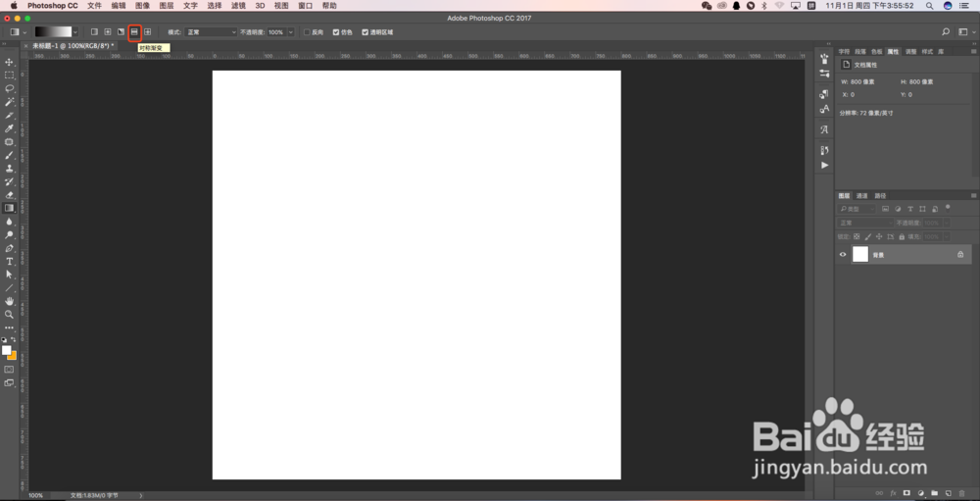Select the History Brush tool
This screenshot has height=501, width=980.
[x=10, y=181]
